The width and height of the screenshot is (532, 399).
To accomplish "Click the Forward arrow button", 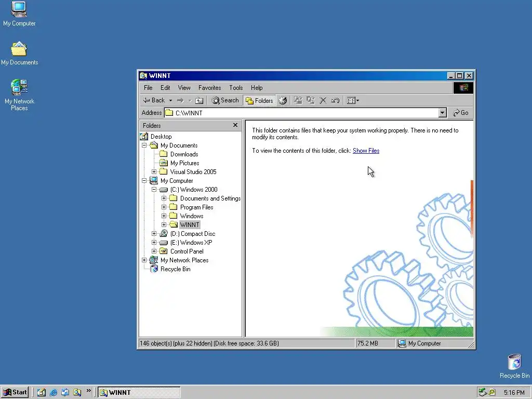I will tap(180, 100).
